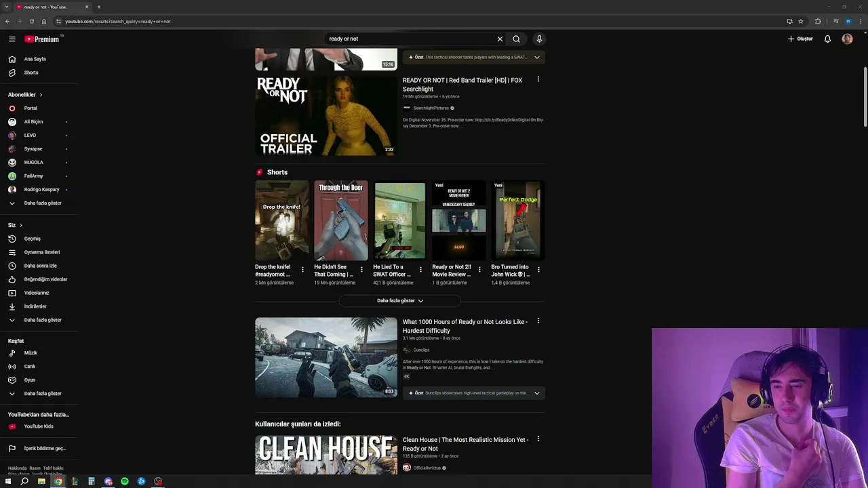Play READY OR NOT Official Trailer thumbnail
The image size is (868, 488).
326,116
